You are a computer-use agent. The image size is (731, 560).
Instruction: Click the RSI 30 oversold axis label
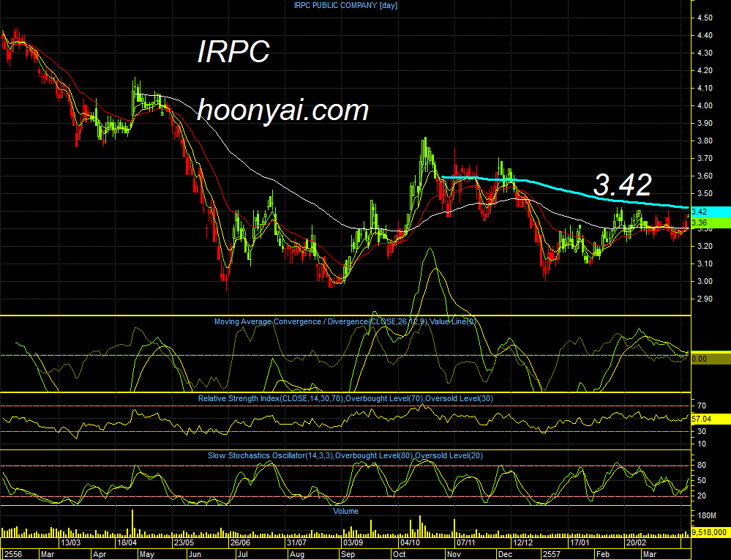[701, 432]
